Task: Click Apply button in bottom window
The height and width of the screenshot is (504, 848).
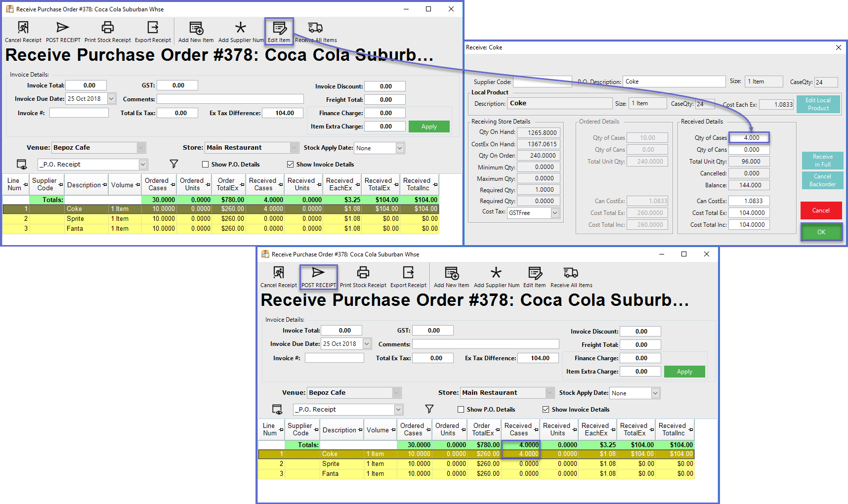Action: click(684, 372)
